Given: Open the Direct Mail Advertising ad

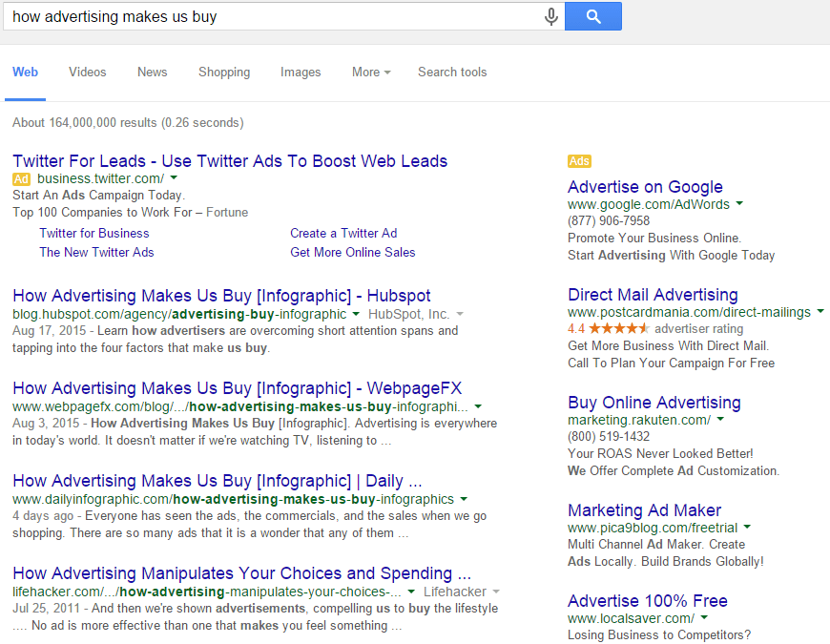Looking at the screenshot, I should (x=653, y=295).
